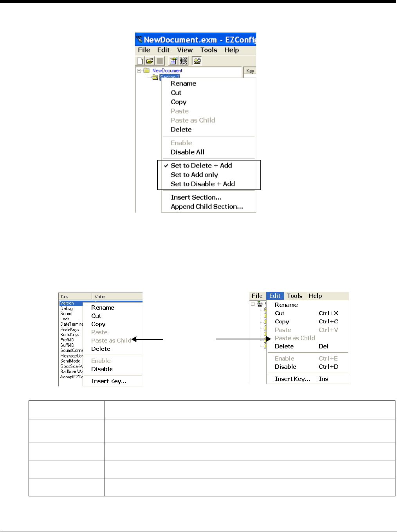Choose Delete in key list context menu
The width and height of the screenshot is (397, 532).
112,349
